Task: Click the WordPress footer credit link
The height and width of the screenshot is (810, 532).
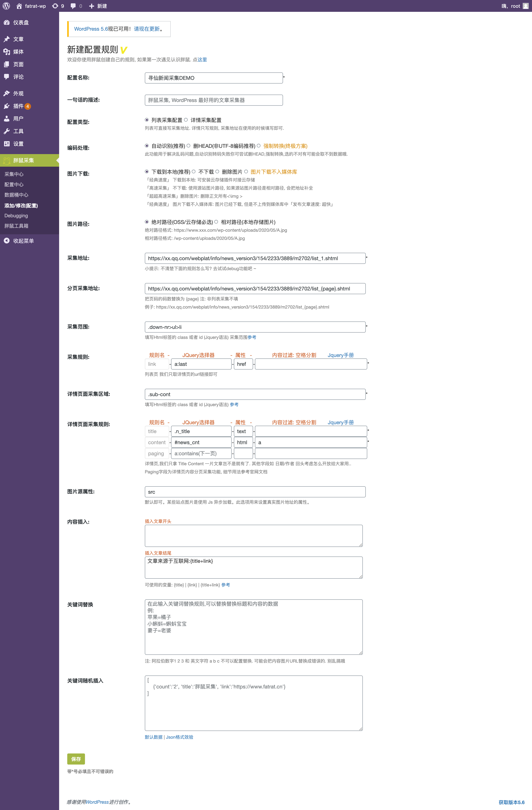Action: pyautogui.click(x=97, y=802)
